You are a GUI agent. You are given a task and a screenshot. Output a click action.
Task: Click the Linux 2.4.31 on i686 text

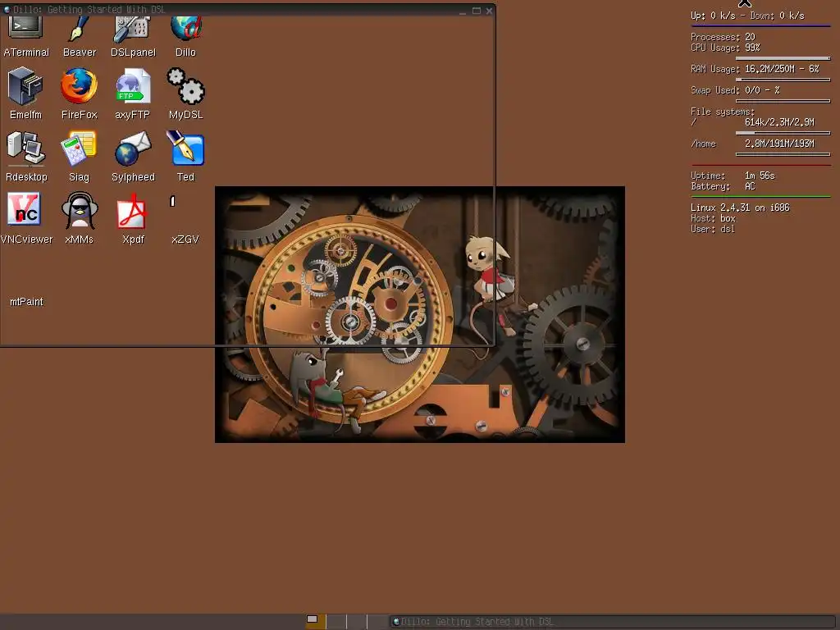coord(740,208)
